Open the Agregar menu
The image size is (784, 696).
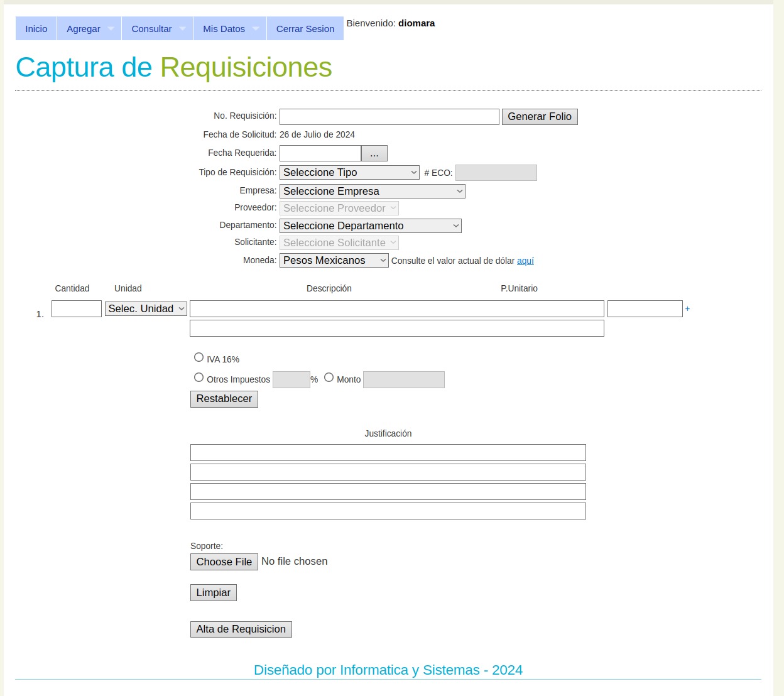tap(89, 29)
